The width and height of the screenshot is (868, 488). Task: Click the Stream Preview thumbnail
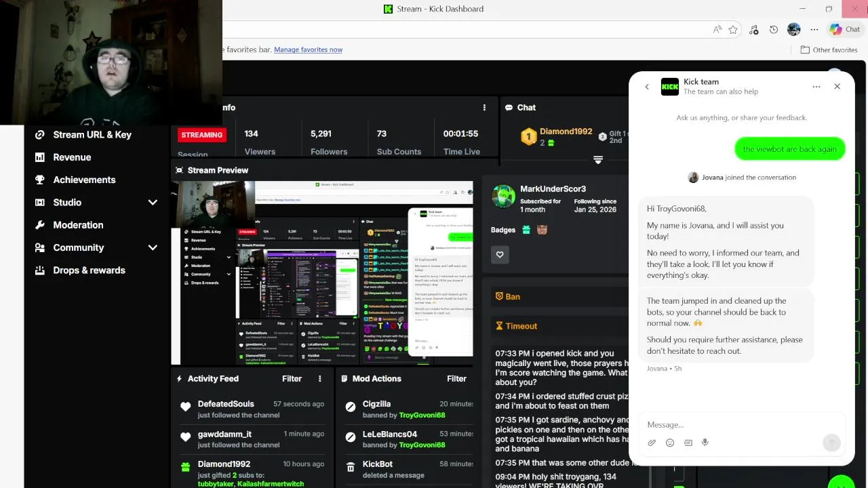point(322,272)
